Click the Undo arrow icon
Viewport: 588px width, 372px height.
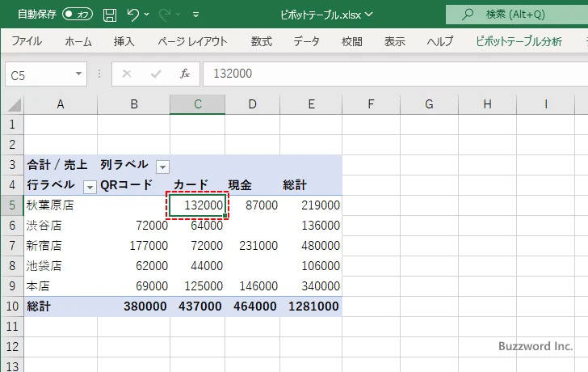coord(132,15)
